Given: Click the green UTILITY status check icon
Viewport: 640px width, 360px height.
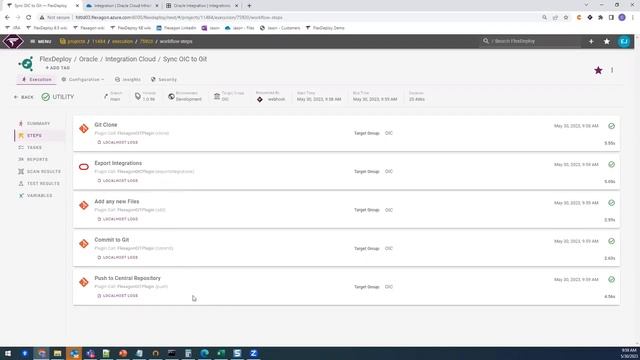Looking at the screenshot, I should pyautogui.click(x=45, y=97).
